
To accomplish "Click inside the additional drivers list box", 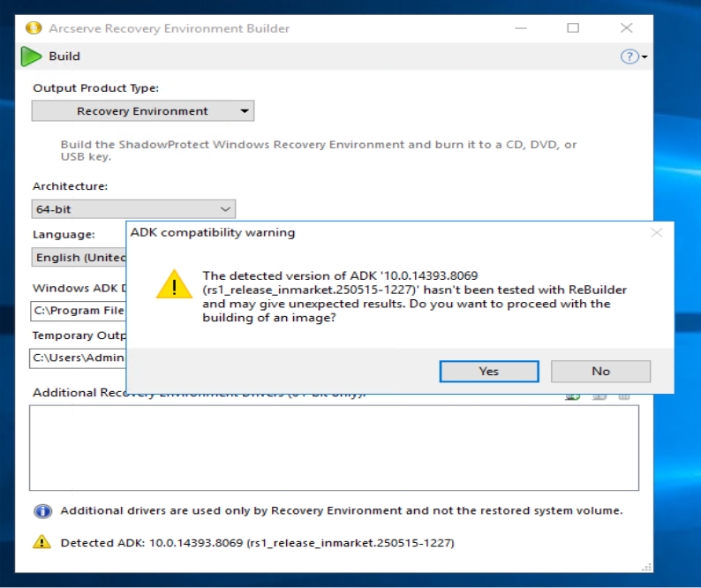I will tap(334, 448).
